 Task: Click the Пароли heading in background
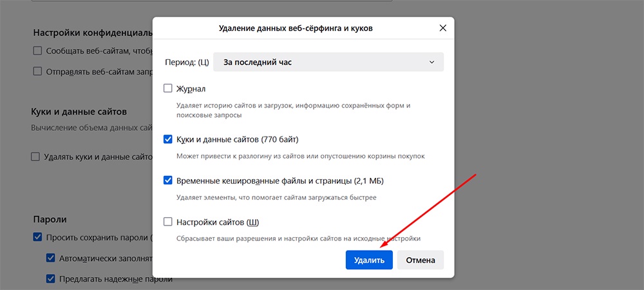[x=50, y=219]
